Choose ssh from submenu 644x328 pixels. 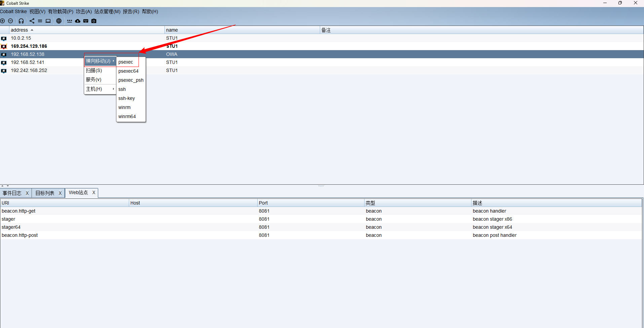[x=131, y=89]
